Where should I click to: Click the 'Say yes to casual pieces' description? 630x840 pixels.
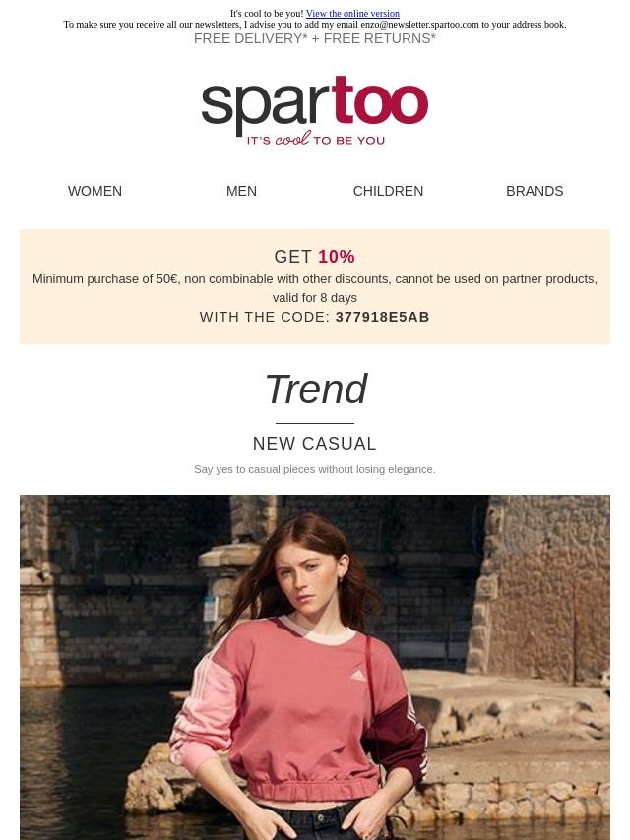pos(315,469)
